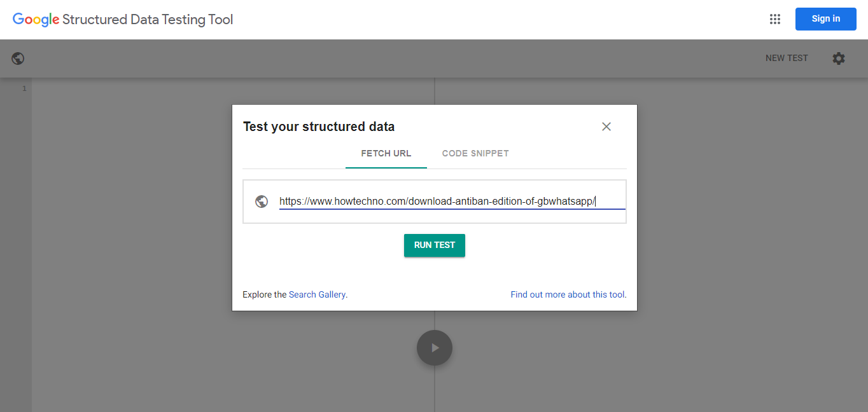Screen dimensions: 868x412
Task: Switch to the CODE SNIPPET tab
Action: 475,153
